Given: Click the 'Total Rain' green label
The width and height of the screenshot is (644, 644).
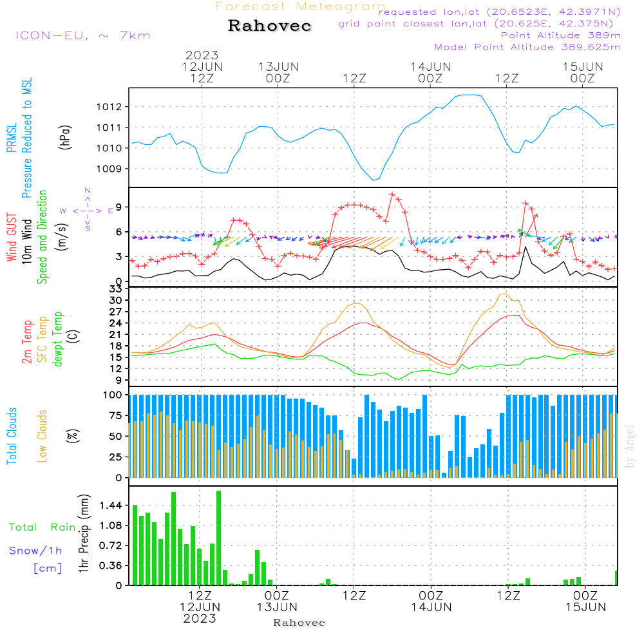Looking at the screenshot, I should coord(43,527).
